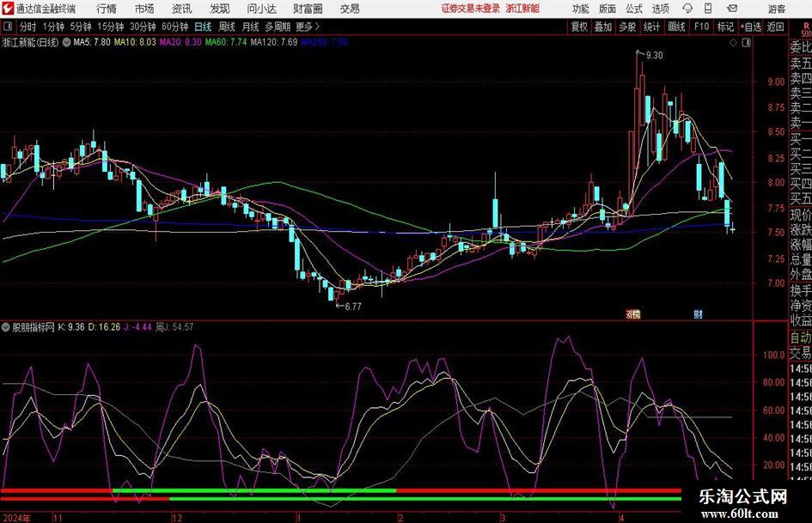Open the 市场 menu
The width and height of the screenshot is (812, 523).
(144, 9)
